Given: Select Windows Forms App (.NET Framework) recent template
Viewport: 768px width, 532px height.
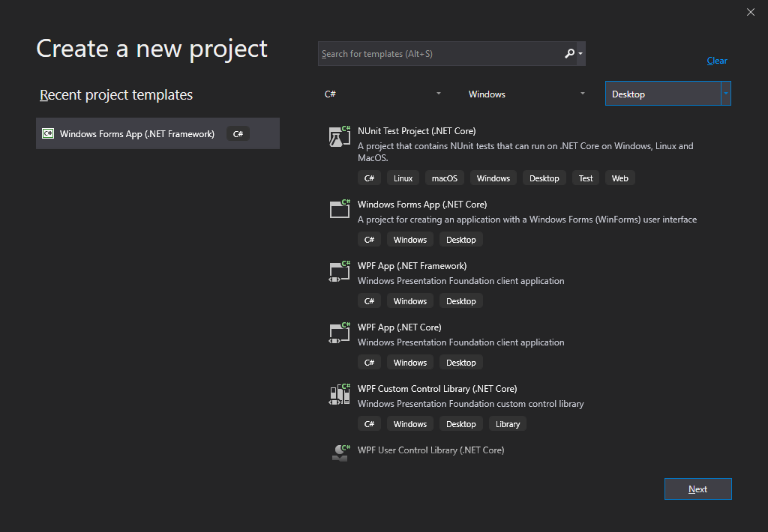Looking at the screenshot, I should point(136,133).
